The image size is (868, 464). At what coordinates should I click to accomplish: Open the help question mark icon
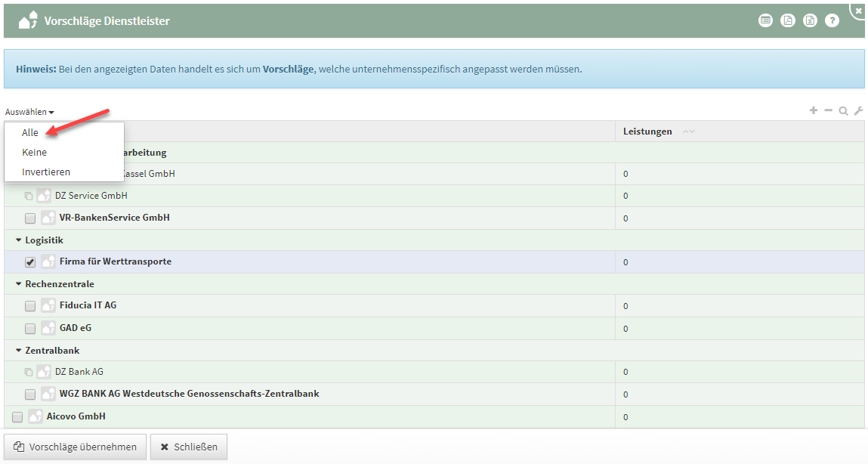tap(832, 21)
